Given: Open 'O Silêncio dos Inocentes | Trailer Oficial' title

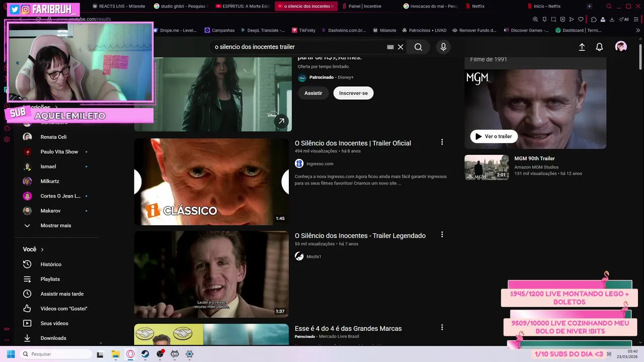Looking at the screenshot, I should [353, 143].
